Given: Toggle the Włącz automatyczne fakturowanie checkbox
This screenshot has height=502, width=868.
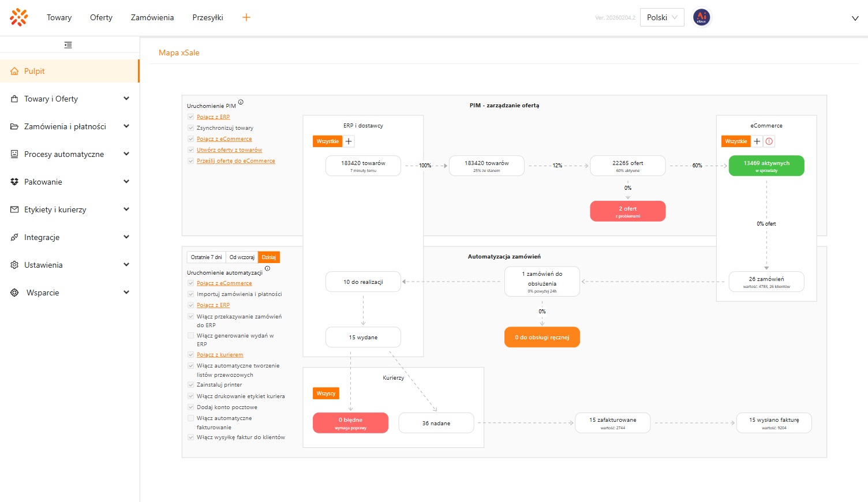Looking at the screenshot, I should click(x=191, y=418).
